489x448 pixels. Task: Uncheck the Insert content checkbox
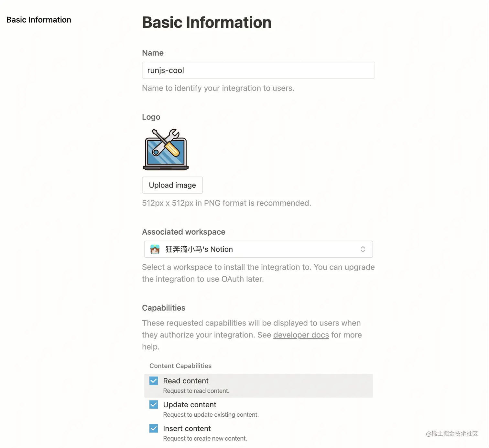click(x=154, y=429)
